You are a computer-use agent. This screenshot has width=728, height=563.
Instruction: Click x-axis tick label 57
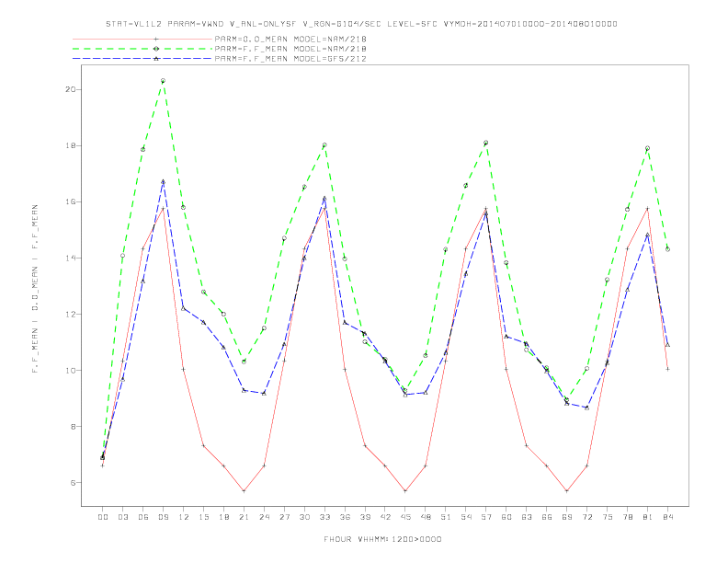click(486, 517)
